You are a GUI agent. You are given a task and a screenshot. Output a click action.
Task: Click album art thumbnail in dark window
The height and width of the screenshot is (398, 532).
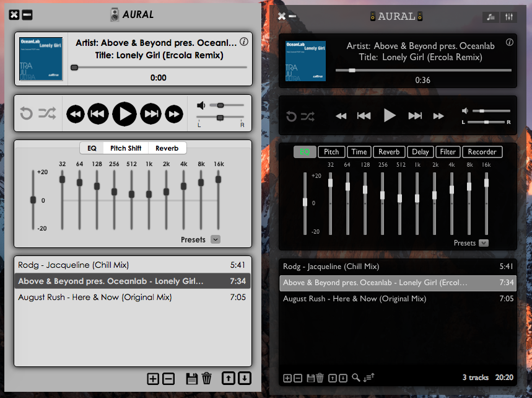pos(305,61)
